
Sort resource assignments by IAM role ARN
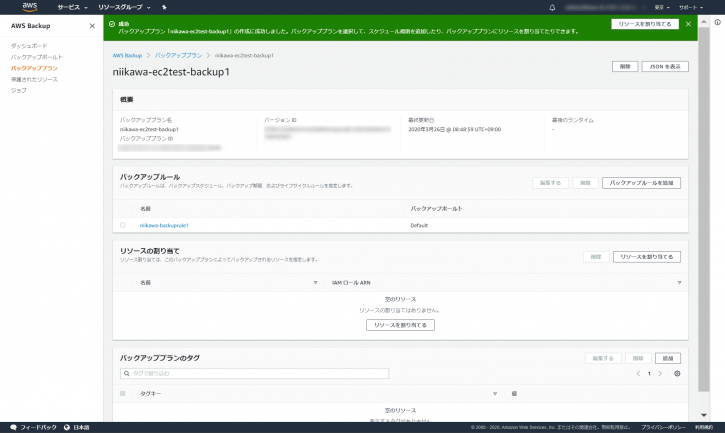click(x=679, y=283)
